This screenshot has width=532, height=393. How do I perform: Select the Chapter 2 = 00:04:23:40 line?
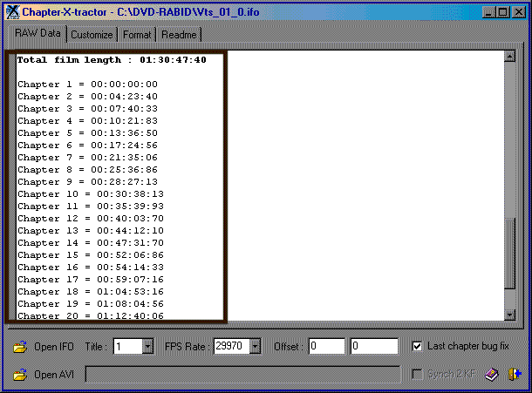pyautogui.click(x=88, y=97)
